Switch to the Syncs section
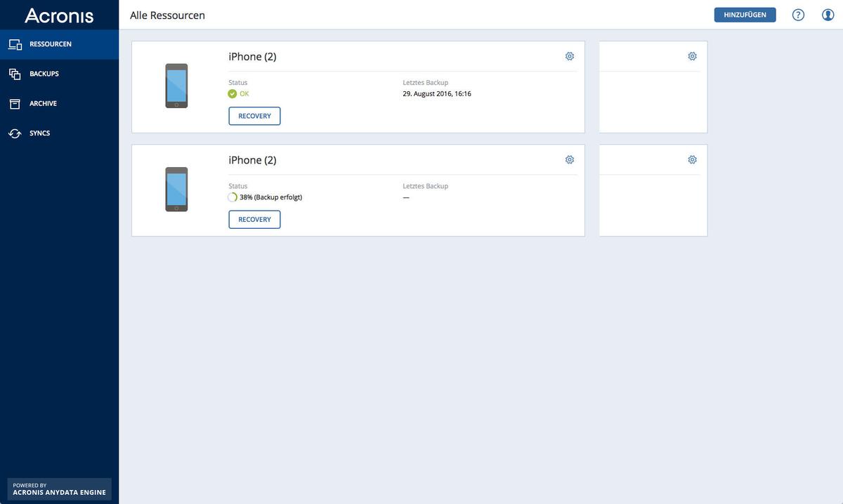843x504 pixels. pos(59,133)
